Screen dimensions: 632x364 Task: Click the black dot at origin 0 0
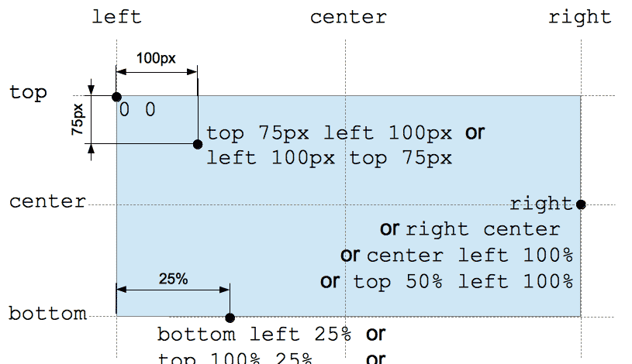click(x=116, y=97)
